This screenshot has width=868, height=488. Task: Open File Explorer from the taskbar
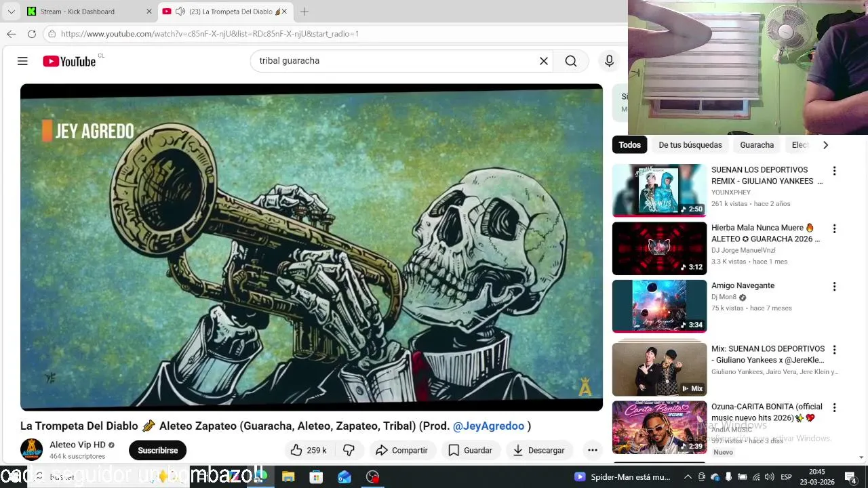click(x=288, y=477)
